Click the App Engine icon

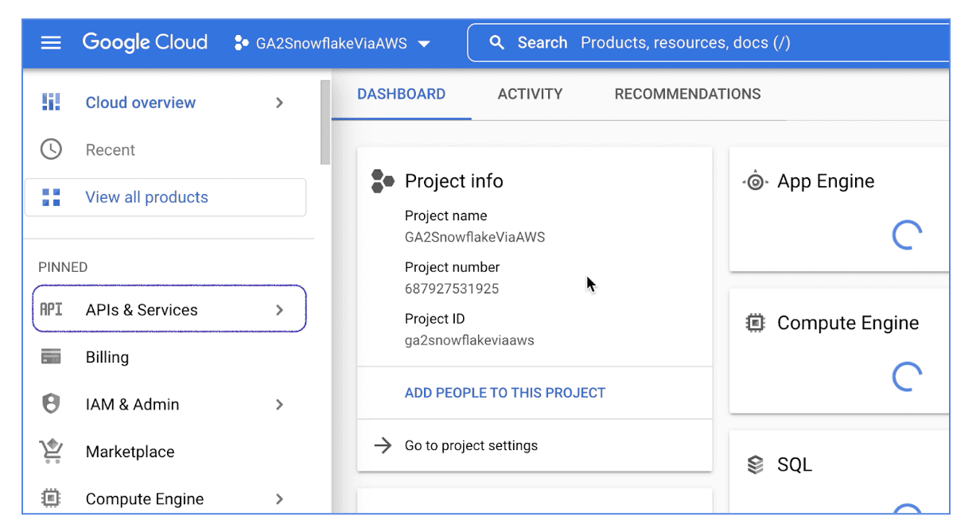click(x=754, y=181)
